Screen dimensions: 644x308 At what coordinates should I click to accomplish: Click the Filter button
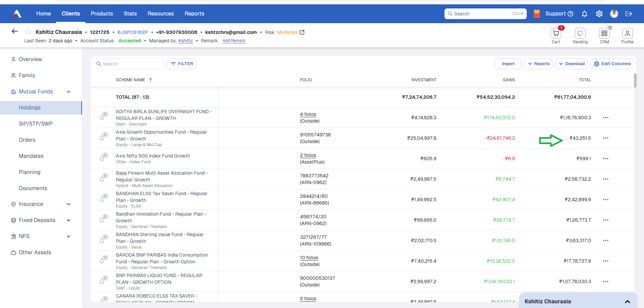pyautogui.click(x=182, y=64)
